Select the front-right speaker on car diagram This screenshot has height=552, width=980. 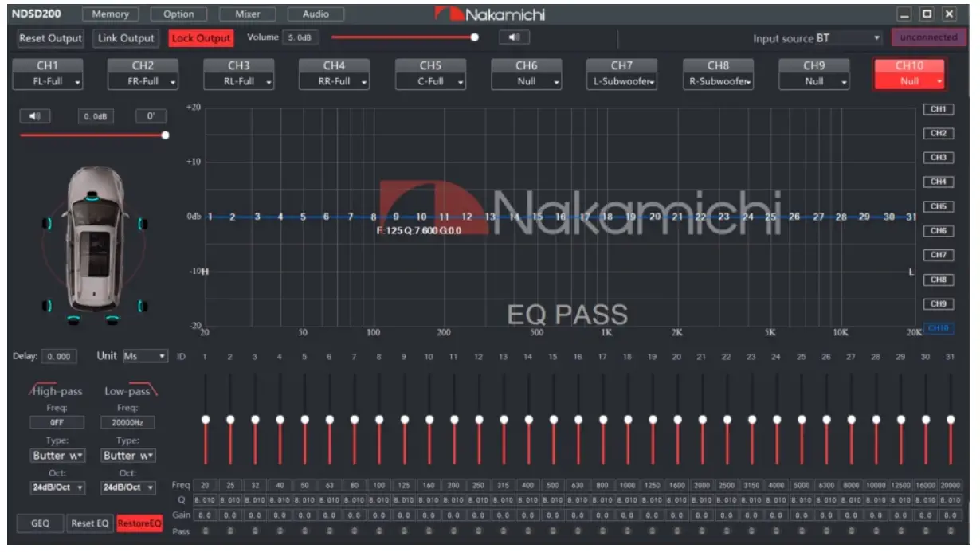point(143,224)
